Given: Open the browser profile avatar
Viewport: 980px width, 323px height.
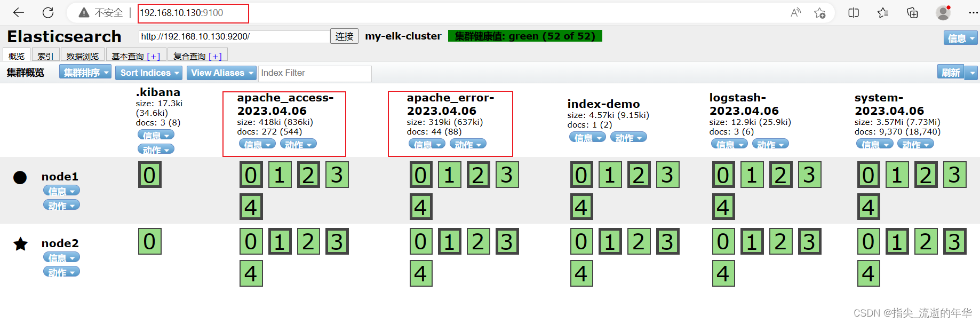Looking at the screenshot, I should pyautogui.click(x=943, y=12).
